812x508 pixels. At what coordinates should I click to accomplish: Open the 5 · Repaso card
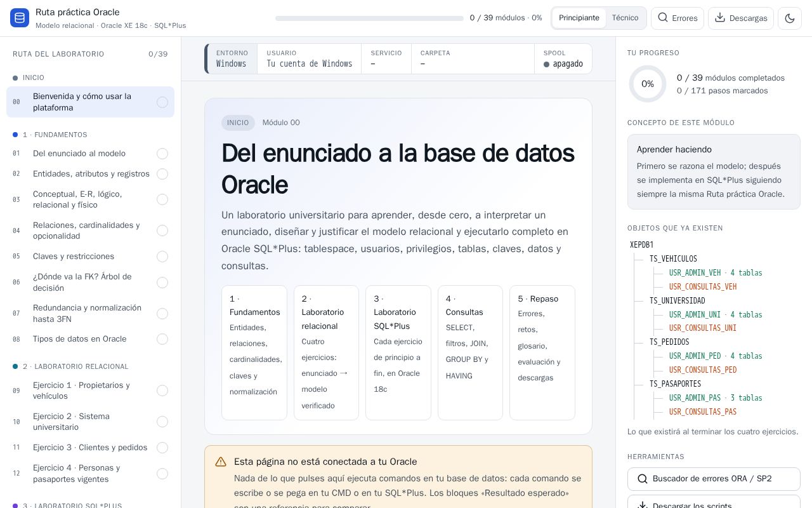coord(542,353)
